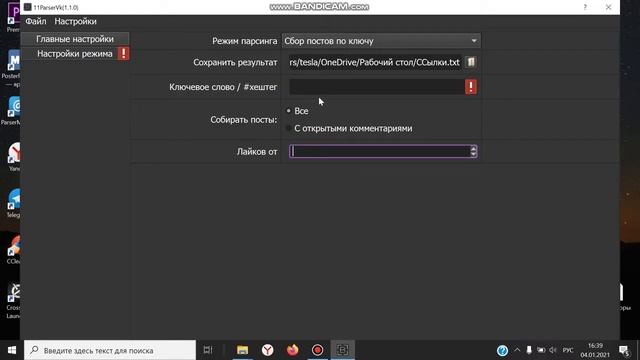Open file browse icon for result path
Image resolution: width=640 pixels, height=360 pixels.
[x=471, y=62]
